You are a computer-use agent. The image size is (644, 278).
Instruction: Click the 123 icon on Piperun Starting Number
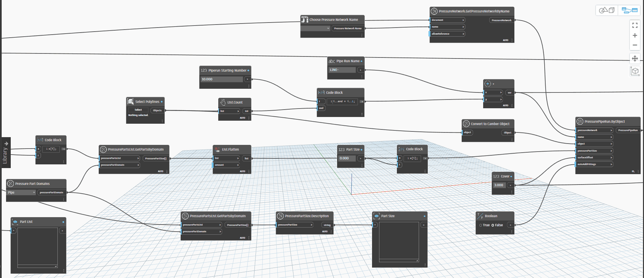tap(204, 71)
